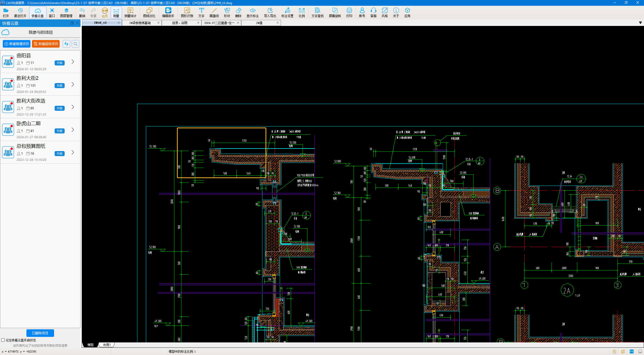
Task: Click the refresh projects icon button
Action: point(66,44)
